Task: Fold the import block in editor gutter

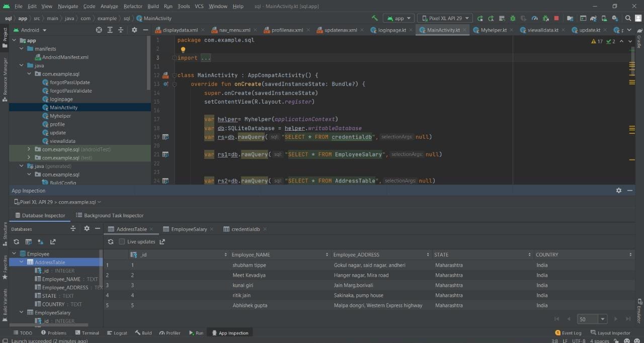Action: coord(174,58)
